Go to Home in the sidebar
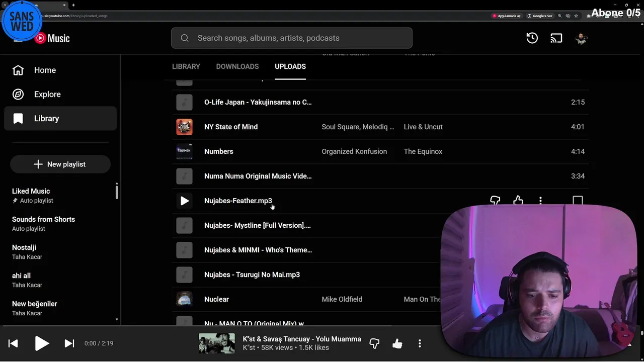644x362 pixels. (x=60, y=70)
